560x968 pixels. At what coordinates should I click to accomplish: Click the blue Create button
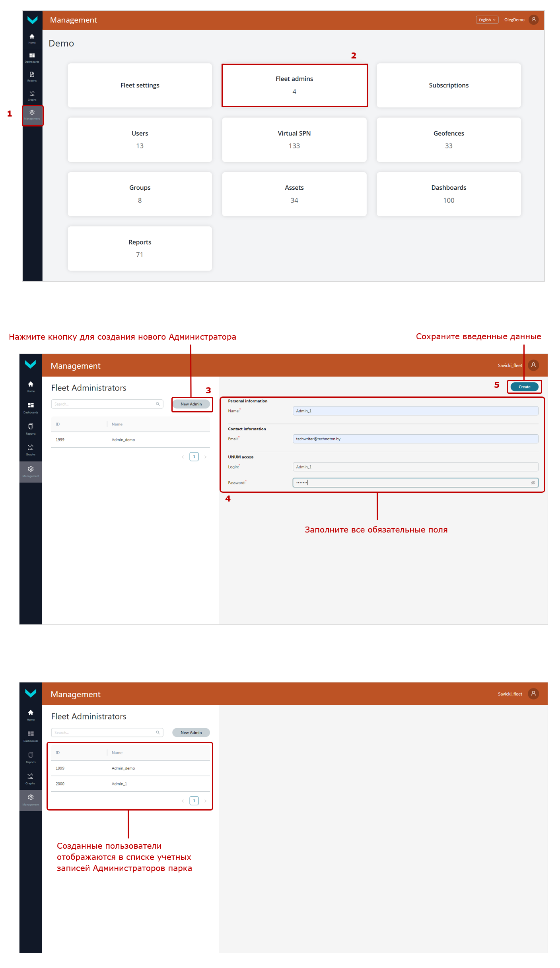[x=524, y=387]
